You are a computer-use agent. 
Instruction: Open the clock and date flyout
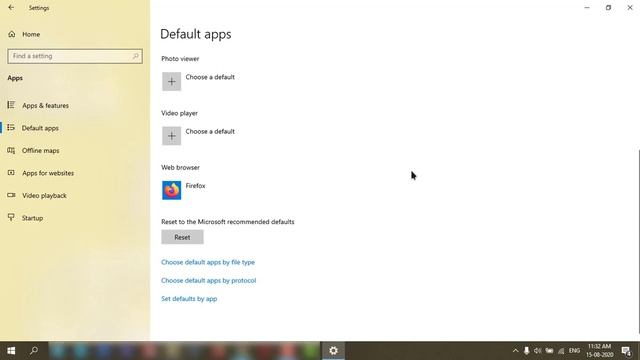tap(599, 351)
